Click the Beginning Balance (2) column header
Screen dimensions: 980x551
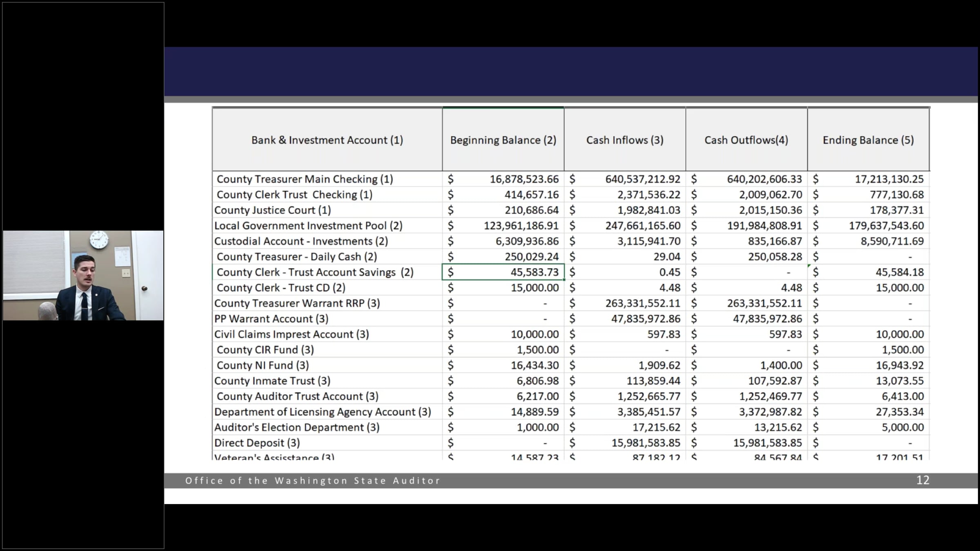click(x=503, y=140)
